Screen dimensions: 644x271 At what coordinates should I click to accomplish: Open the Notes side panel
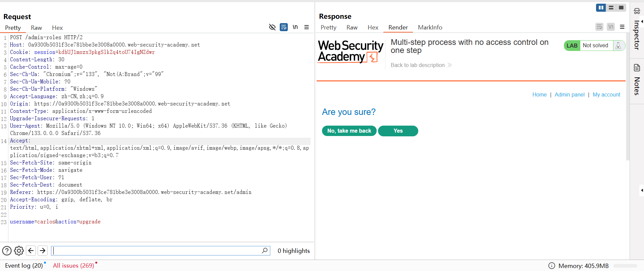(x=637, y=80)
